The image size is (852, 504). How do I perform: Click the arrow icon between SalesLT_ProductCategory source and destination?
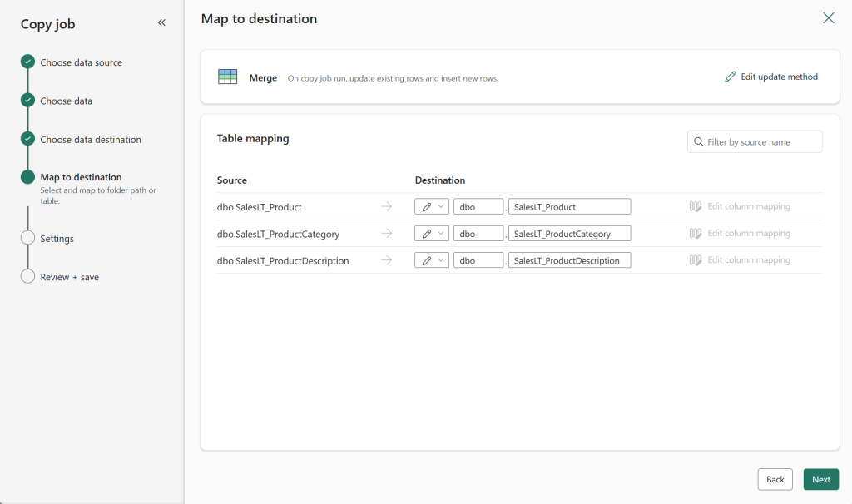pos(386,233)
